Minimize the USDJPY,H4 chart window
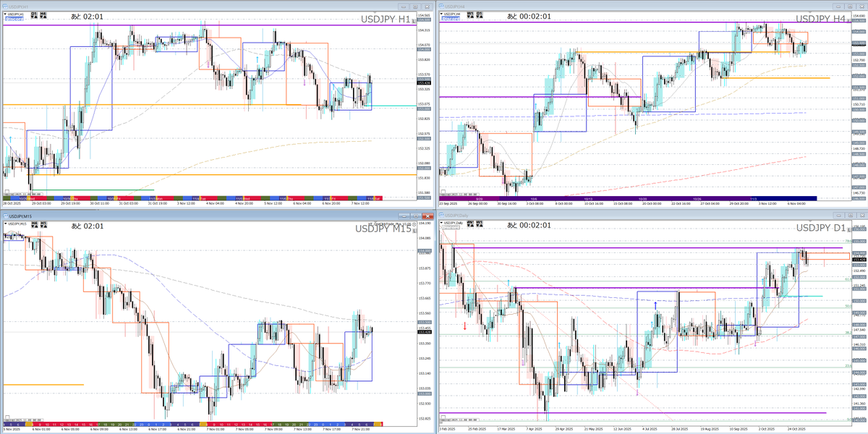The image size is (868, 434). point(838,7)
